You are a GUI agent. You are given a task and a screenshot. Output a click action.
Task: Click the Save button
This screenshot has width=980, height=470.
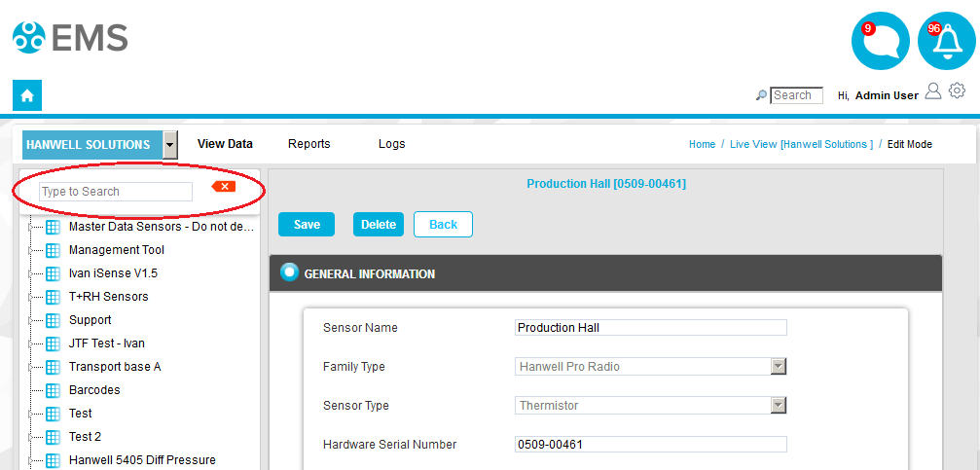pos(307,224)
